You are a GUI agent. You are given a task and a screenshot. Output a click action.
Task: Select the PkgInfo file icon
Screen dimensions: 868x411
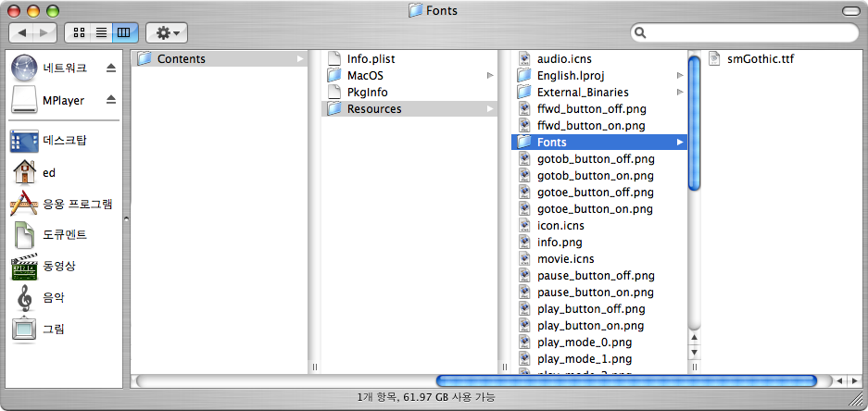coord(333,92)
